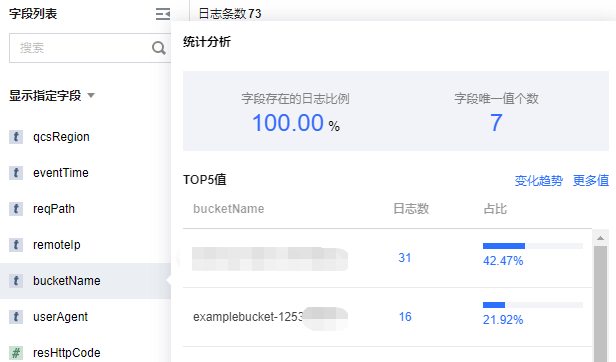The image size is (616, 362).
Task: Open the 变化趋势 link
Action: coord(539,180)
